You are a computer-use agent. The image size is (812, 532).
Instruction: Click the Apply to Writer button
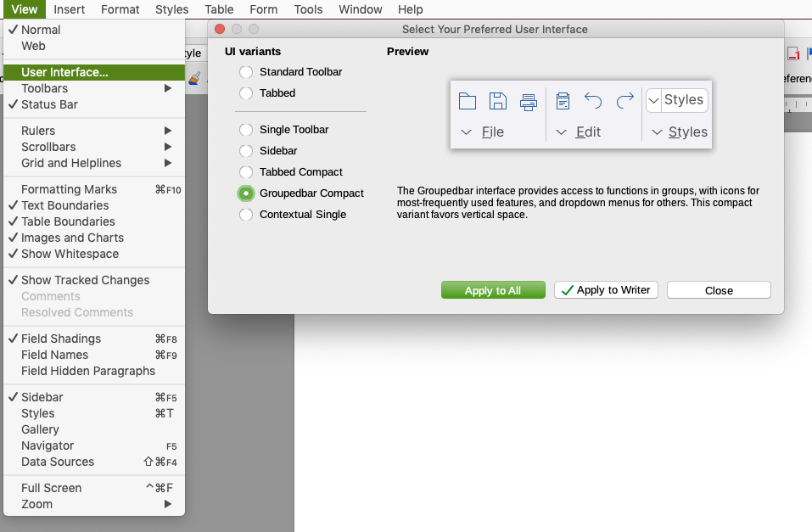click(606, 290)
